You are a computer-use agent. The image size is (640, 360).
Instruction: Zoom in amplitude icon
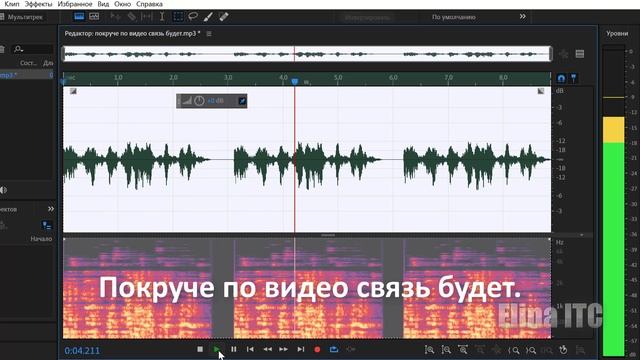[429, 350]
